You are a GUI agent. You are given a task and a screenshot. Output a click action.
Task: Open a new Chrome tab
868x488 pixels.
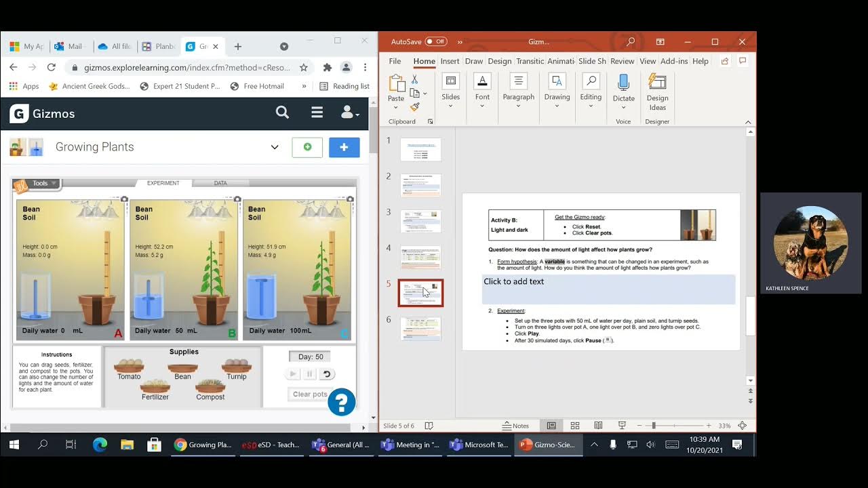point(237,47)
